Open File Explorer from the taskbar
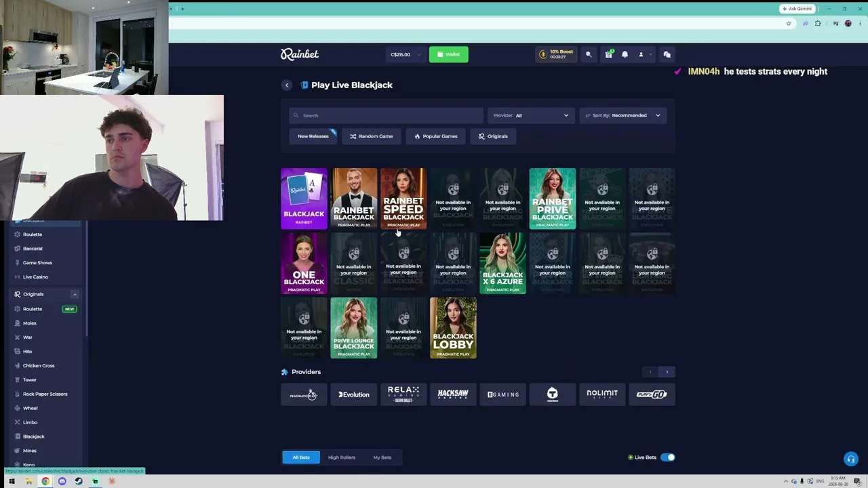 [x=28, y=481]
